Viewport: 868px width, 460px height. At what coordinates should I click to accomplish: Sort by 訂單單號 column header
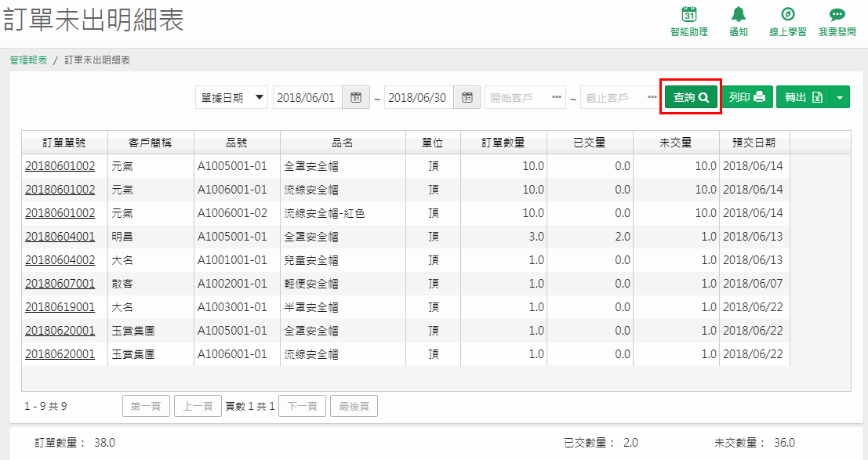point(64,143)
